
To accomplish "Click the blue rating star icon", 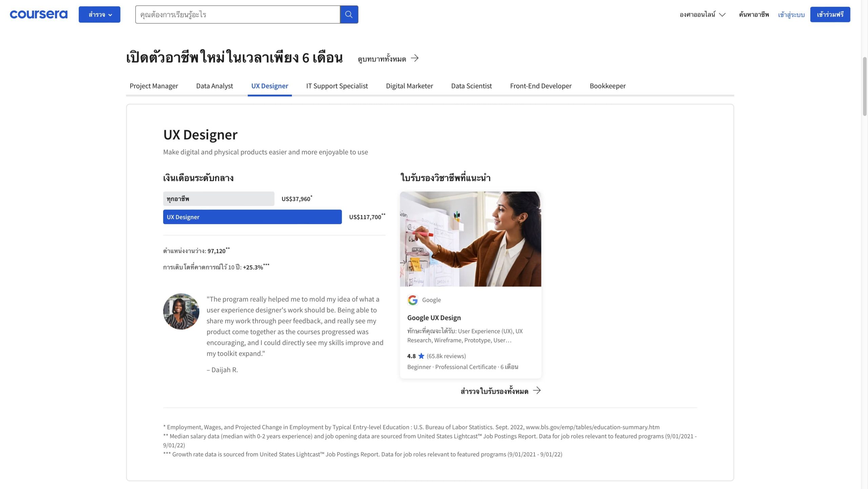I will coord(421,356).
